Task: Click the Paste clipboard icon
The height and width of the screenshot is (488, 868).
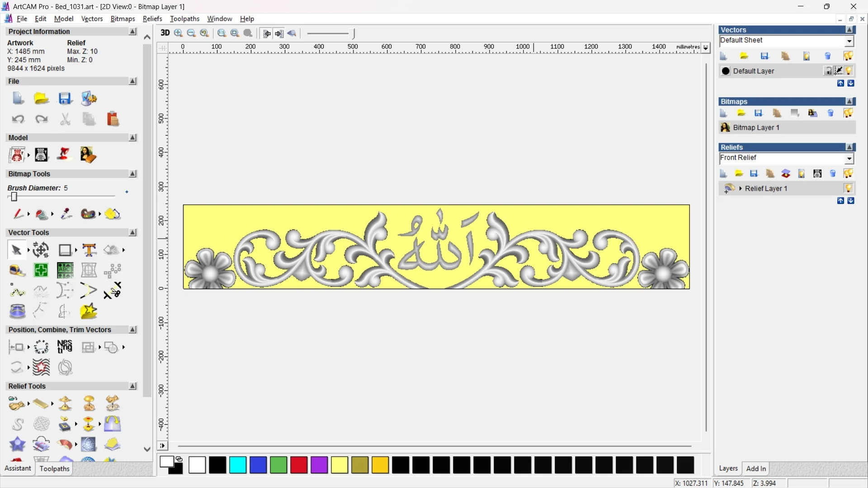Action: 113,119
